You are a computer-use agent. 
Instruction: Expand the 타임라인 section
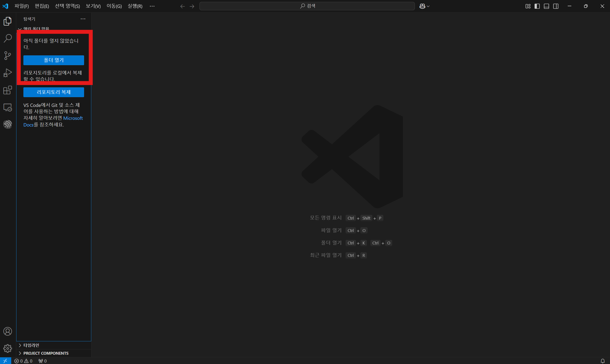tap(31, 345)
